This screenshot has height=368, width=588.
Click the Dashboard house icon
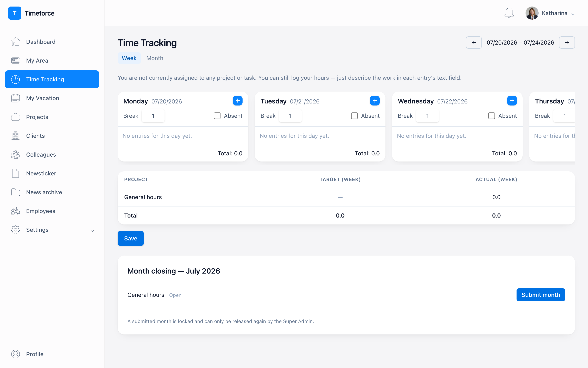[x=16, y=42]
